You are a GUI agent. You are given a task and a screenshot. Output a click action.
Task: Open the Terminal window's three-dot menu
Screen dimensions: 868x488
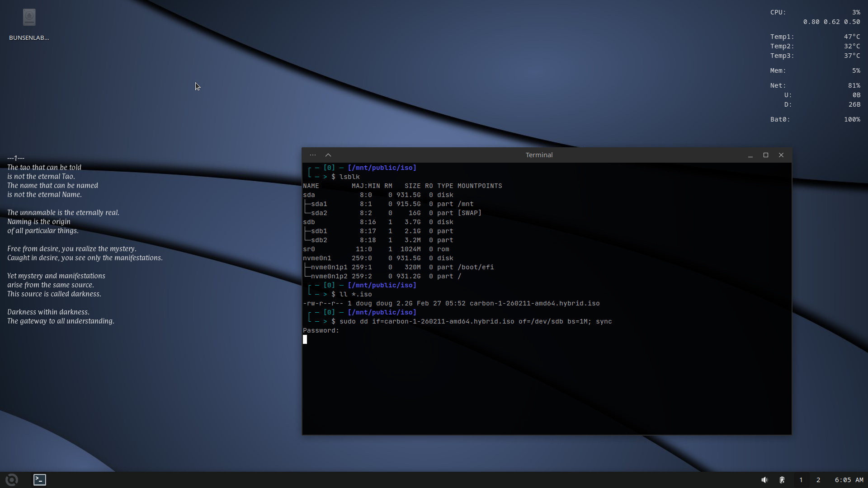313,155
